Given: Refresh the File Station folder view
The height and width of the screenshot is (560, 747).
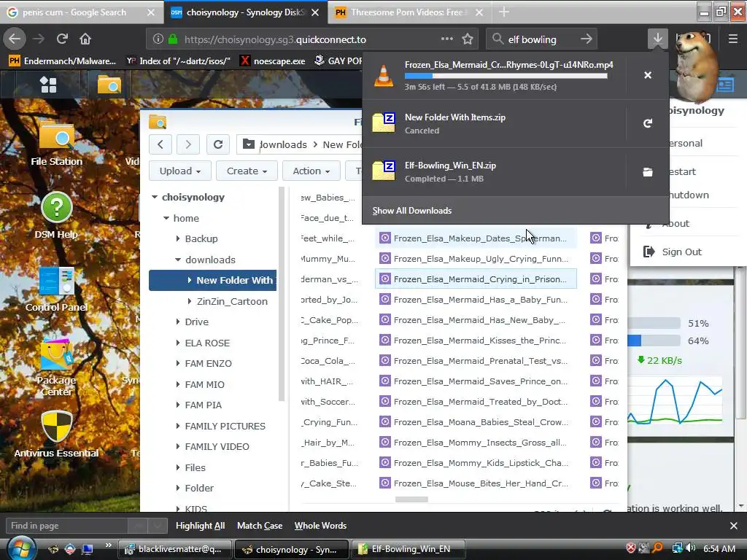Looking at the screenshot, I should (x=217, y=144).
